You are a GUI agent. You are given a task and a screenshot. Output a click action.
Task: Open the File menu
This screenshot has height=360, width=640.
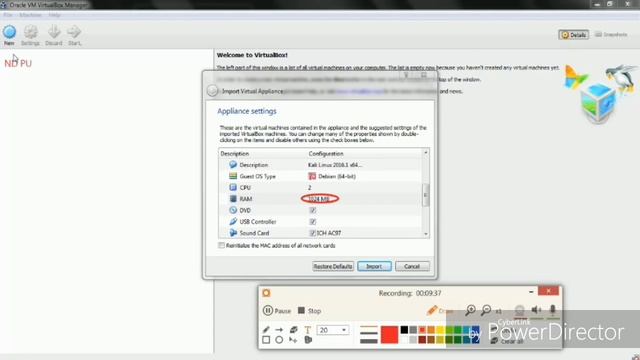click(x=8, y=15)
